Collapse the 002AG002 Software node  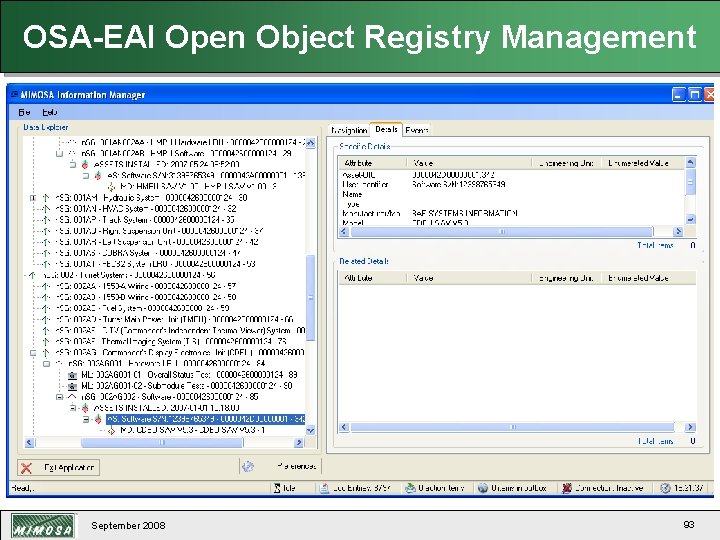coord(59,397)
